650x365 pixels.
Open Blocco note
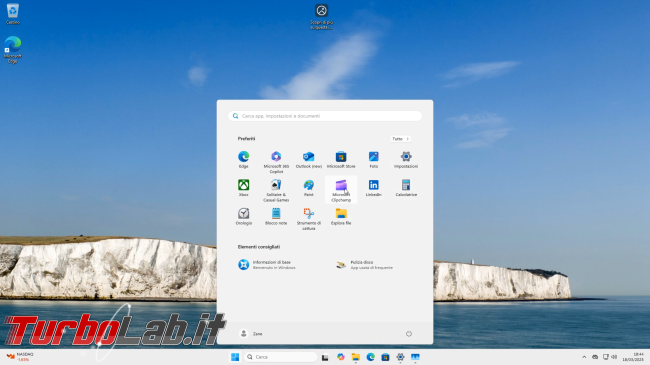[276, 216]
